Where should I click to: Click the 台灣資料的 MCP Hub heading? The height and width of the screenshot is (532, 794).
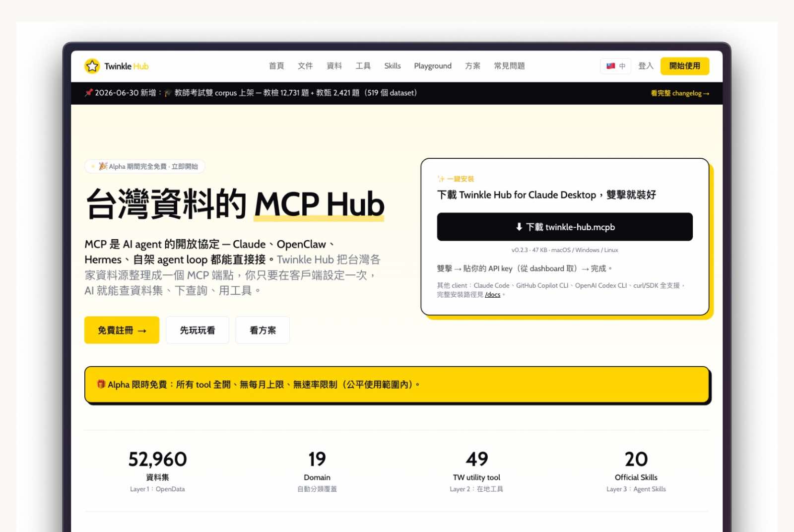(x=235, y=203)
